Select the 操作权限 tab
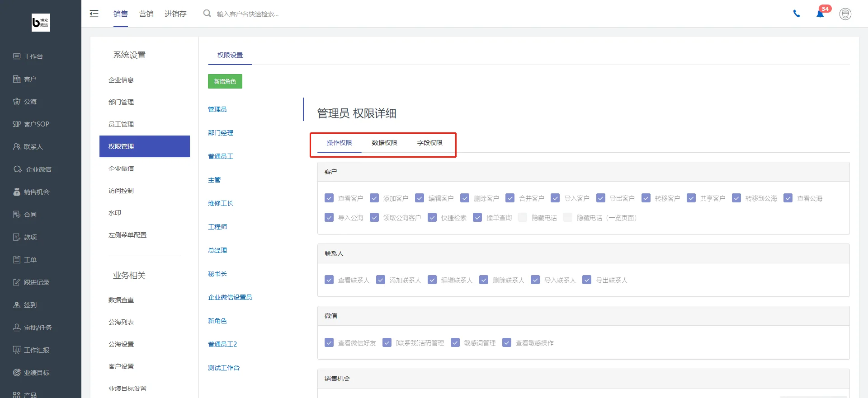Viewport: 868px width, 398px height. [340, 143]
